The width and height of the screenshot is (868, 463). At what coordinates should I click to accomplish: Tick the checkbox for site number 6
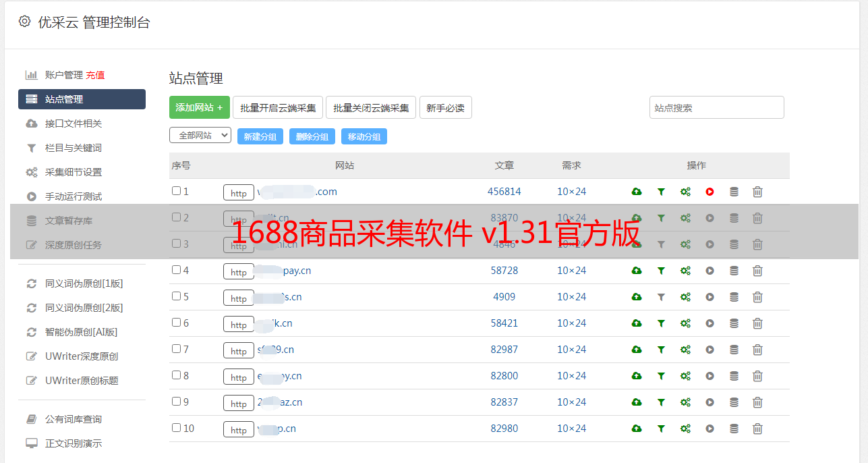point(176,323)
